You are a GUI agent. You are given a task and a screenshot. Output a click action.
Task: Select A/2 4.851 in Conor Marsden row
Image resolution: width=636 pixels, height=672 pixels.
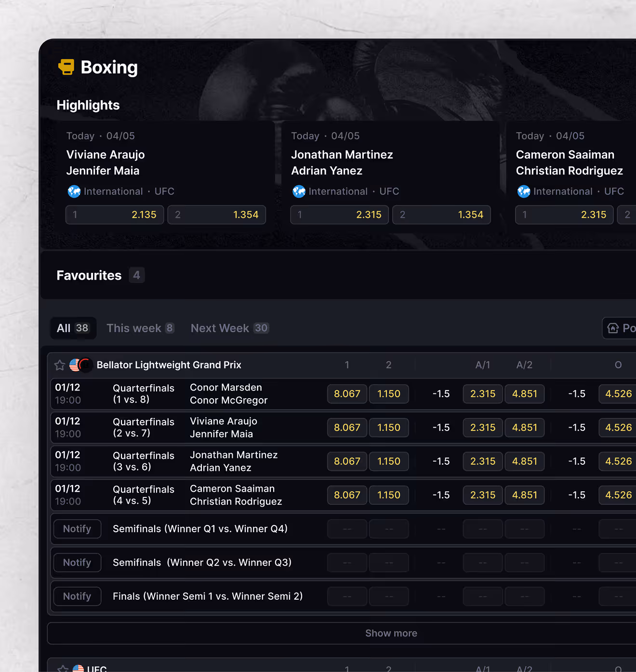click(525, 394)
